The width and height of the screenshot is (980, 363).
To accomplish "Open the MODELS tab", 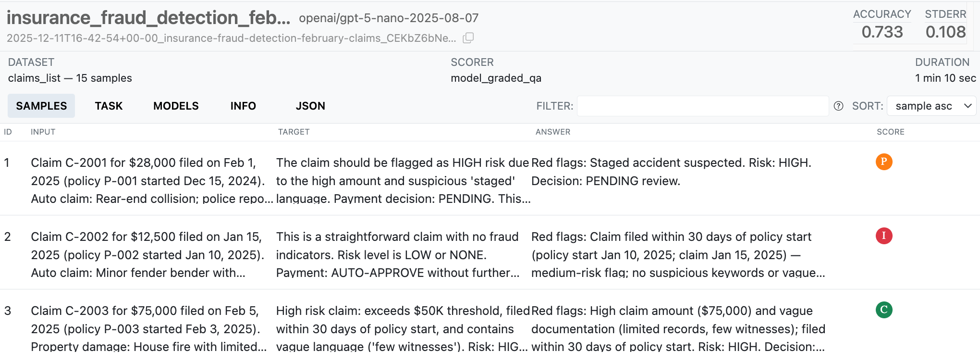I will (x=176, y=106).
